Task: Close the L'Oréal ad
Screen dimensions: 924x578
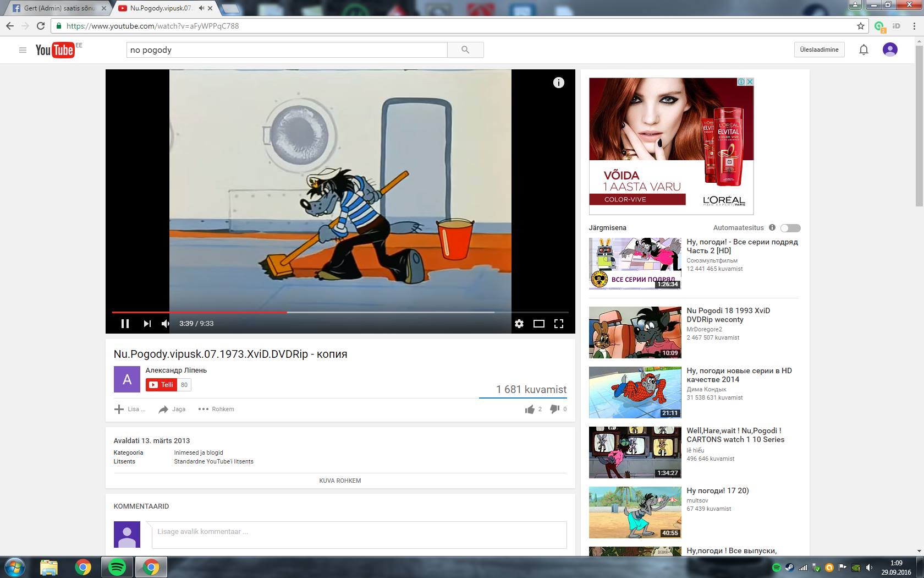Action: (749, 81)
